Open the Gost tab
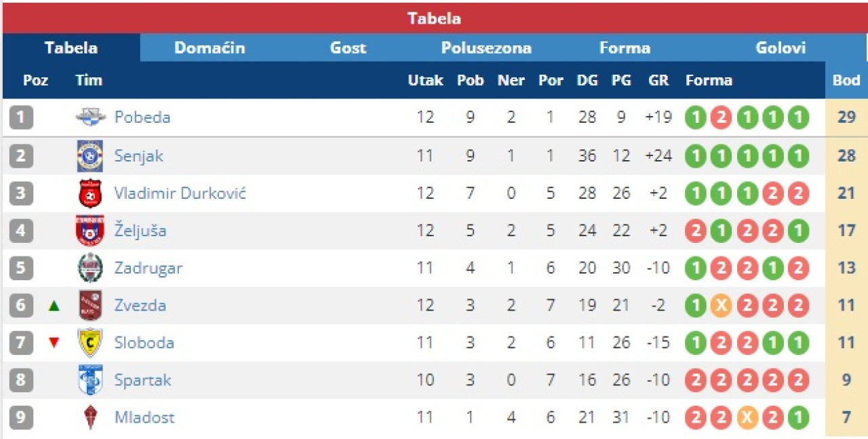This screenshot has width=868, height=439. point(348,48)
